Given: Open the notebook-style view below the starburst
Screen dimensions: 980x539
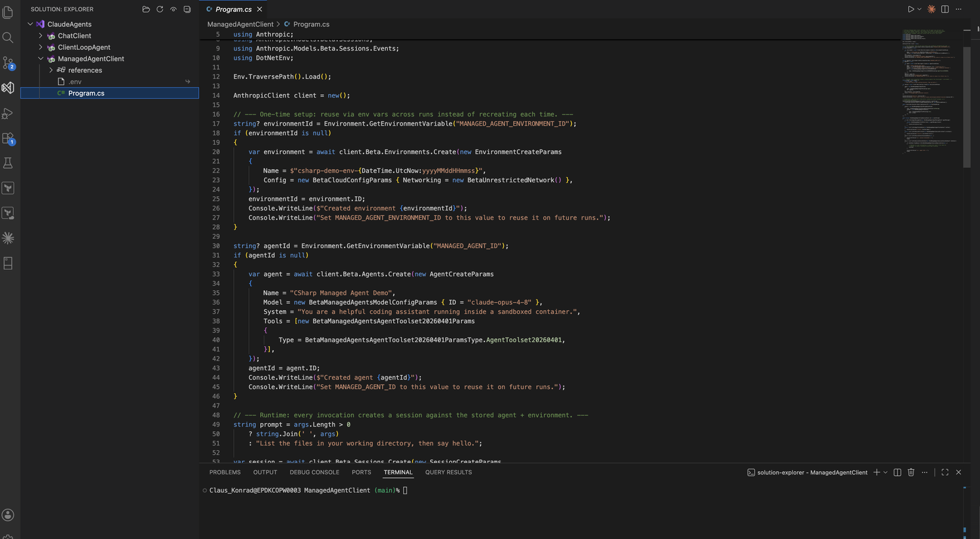Looking at the screenshot, I should point(8,263).
